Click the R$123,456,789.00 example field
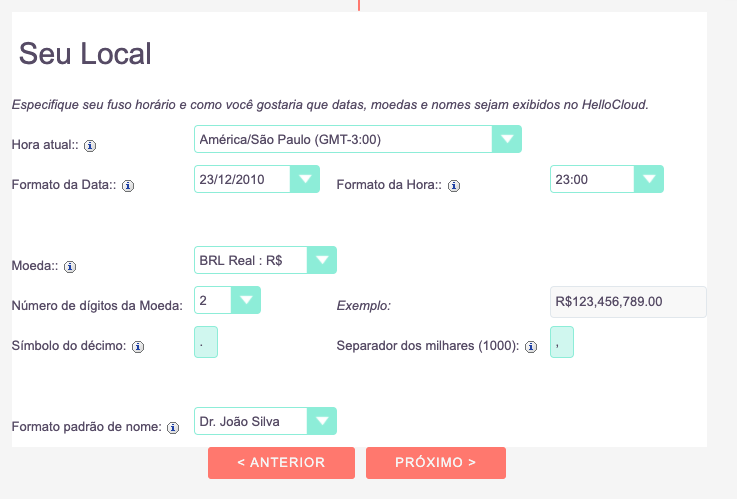Viewport: 737px width, 499px height. 628,302
